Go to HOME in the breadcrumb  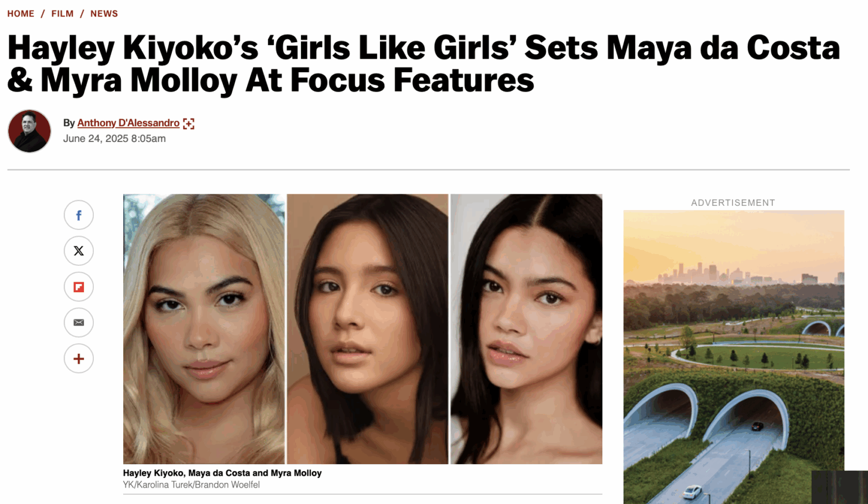[x=21, y=13]
